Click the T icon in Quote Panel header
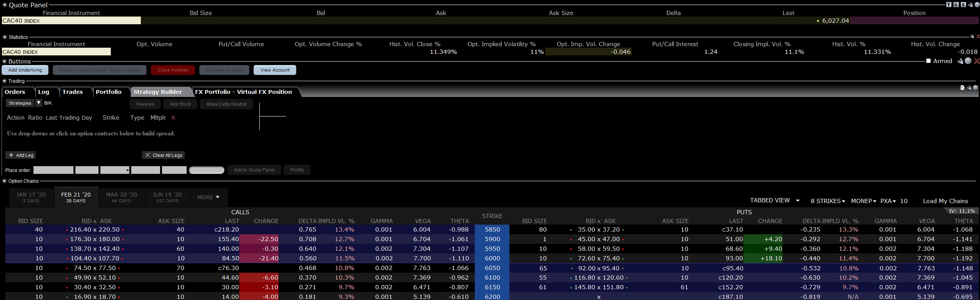 click(949, 5)
